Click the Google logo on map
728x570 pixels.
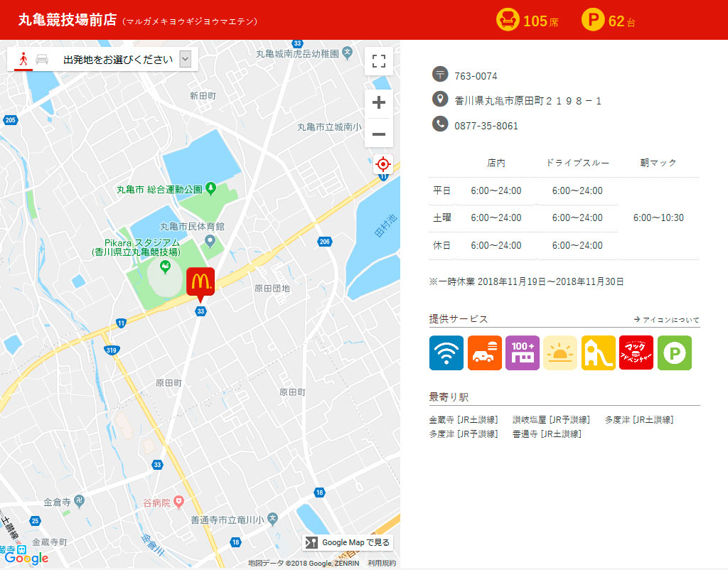[x=26, y=557]
